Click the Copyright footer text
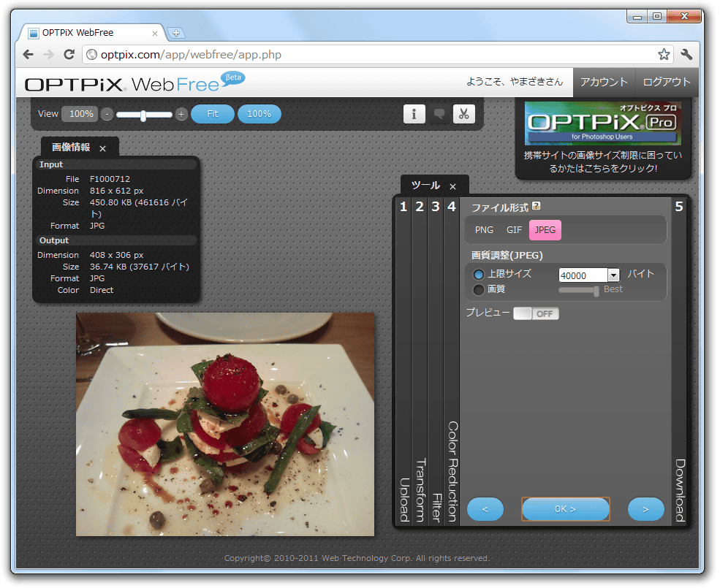This screenshot has width=720, height=588. (x=357, y=558)
